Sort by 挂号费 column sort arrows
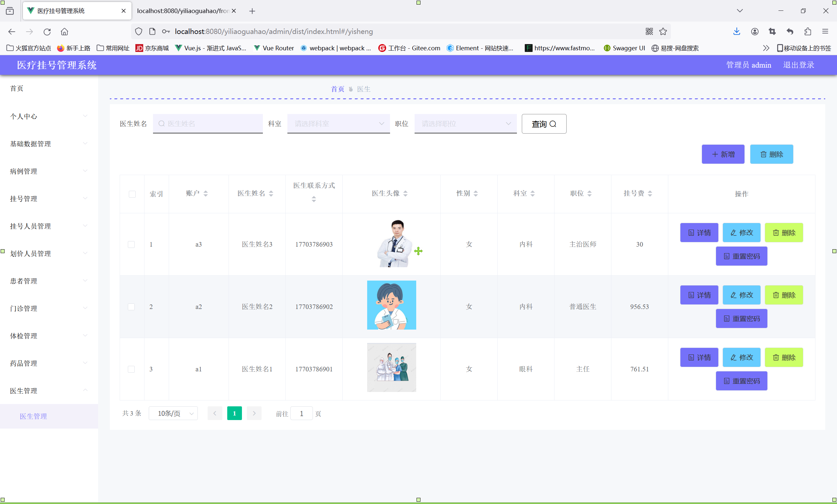 point(650,193)
